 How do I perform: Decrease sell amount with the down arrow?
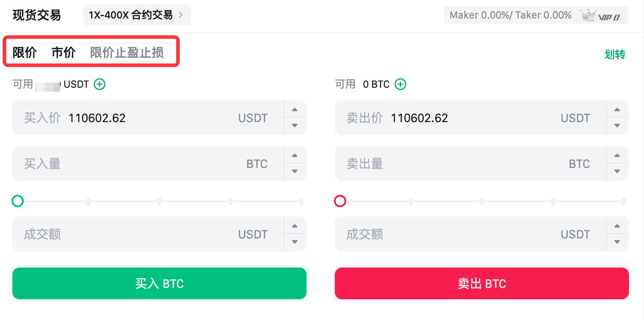(x=617, y=171)
